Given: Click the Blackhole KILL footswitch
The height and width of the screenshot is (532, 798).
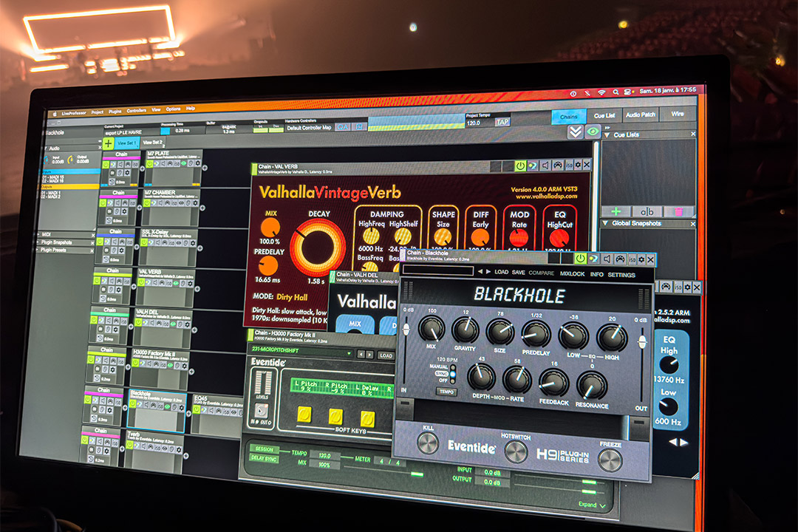Looking at the screenshot, I should click(428, 443).
